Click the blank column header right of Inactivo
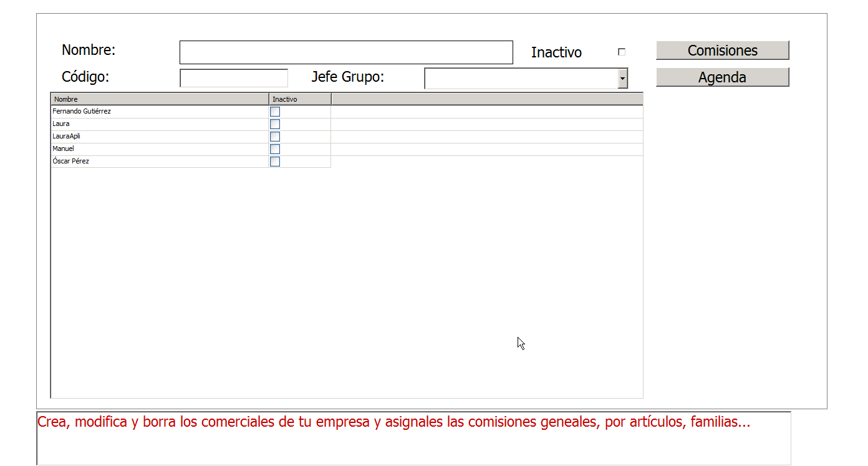The height and width of the screenshot is (466, 868). [x=486, y=99]
